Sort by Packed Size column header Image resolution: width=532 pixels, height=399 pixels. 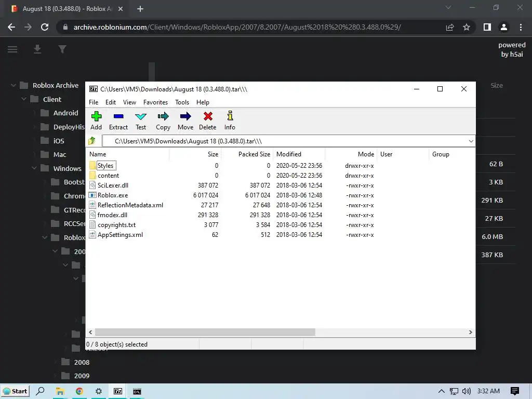[x=247, y=154]
